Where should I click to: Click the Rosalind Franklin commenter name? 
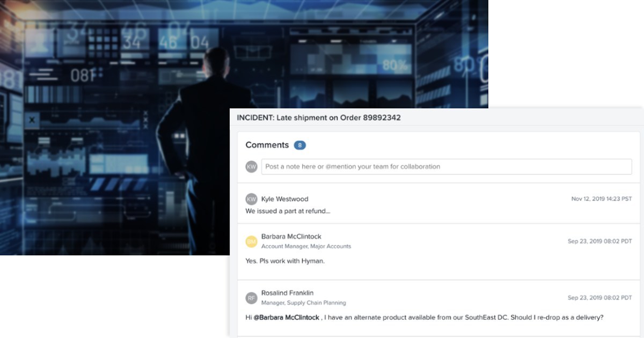pos(287,293)
